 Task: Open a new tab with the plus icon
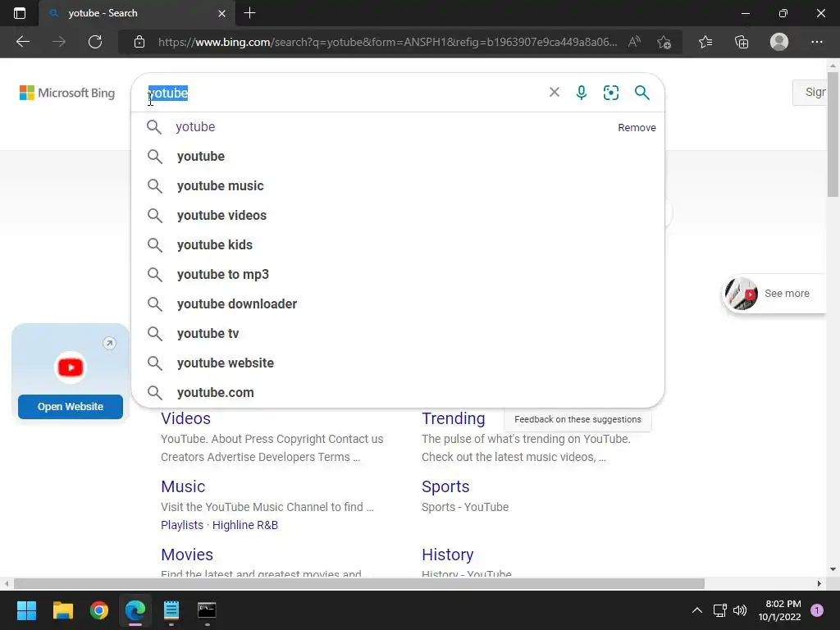click(249, 13)
